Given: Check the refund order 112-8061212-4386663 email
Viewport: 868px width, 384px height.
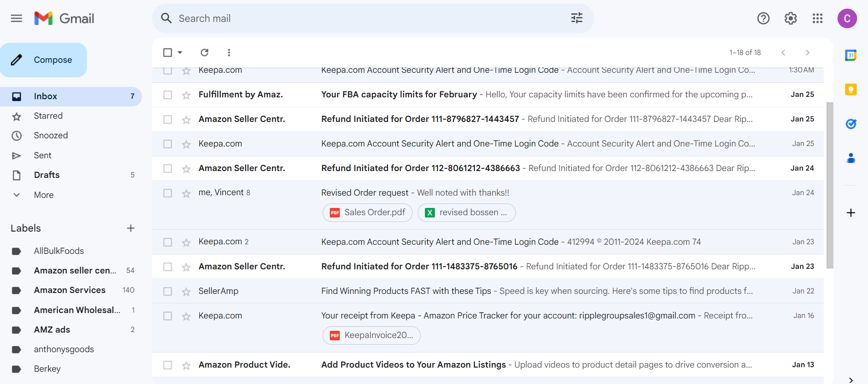Looking at the screenshot, I should (x=167, y=168).
